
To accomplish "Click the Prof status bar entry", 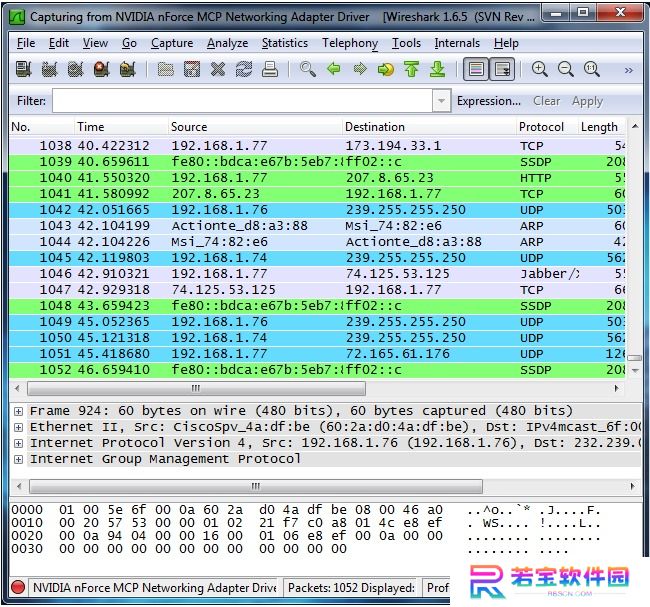I will click(438, 588).
